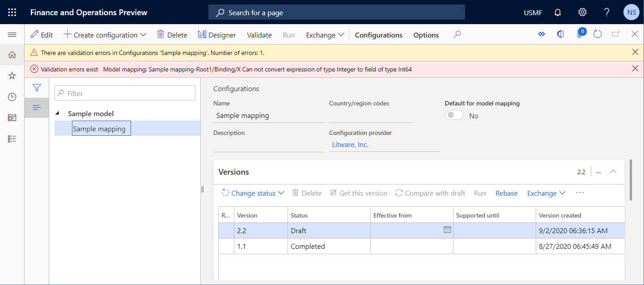Open the Effective from date picker for version 2.2
Screen dimensions: 644x285
tap(448, 230)
